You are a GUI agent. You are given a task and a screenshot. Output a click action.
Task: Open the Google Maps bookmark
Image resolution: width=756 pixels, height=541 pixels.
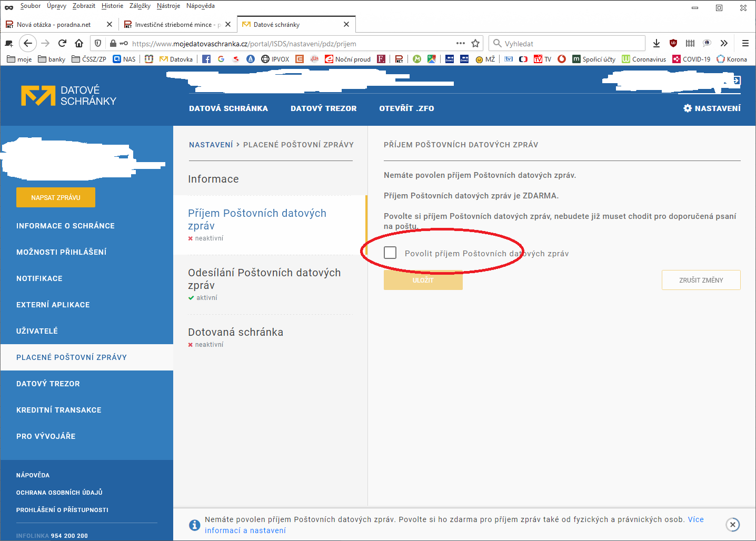tap(432, 59)
